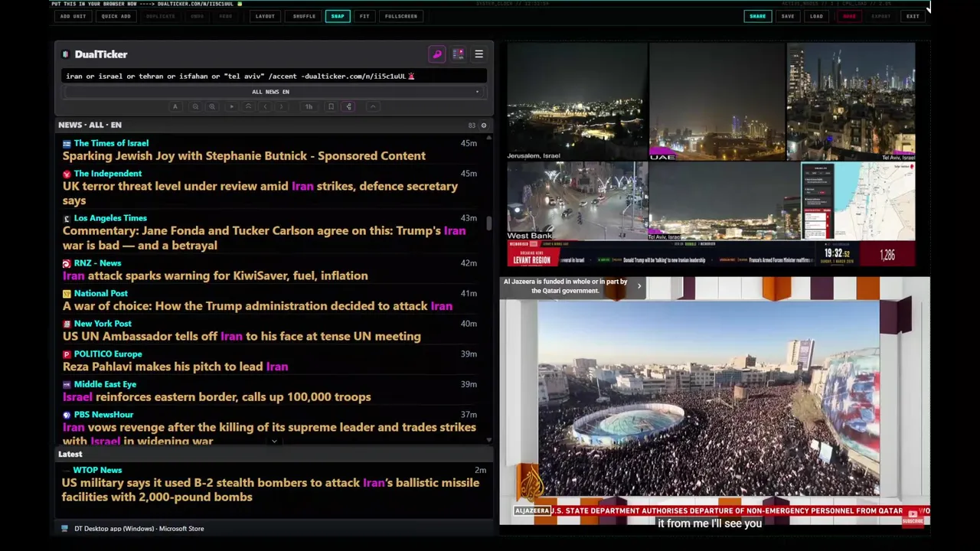Click the news list scrollbar thumb
Viewport: 980px width, 551px height.
489,223
